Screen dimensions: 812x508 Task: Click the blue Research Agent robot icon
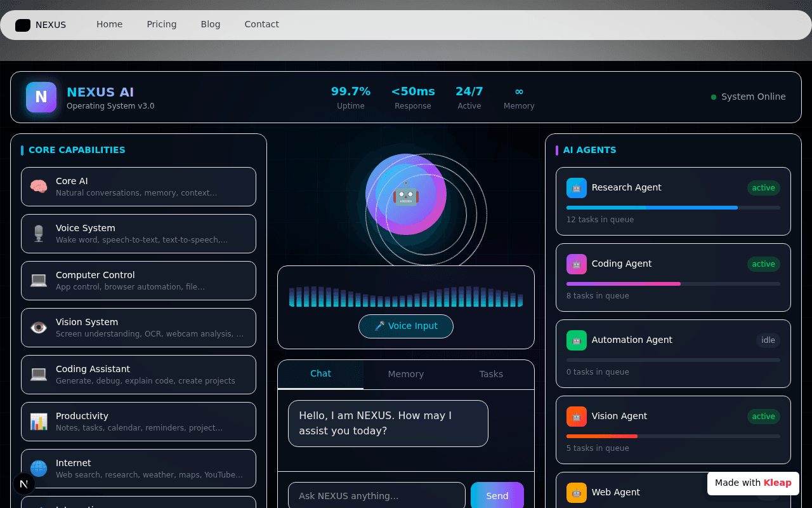click(x=577, y=188)
